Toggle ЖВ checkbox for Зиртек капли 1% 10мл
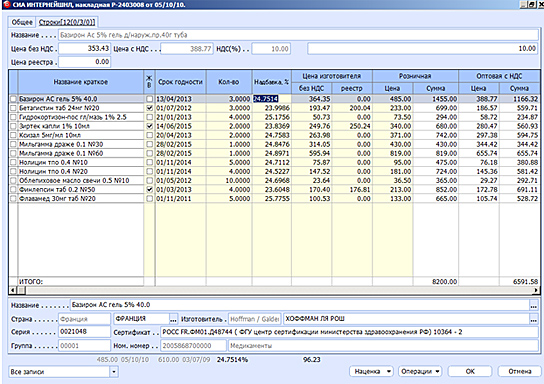 click(x=149, y=126)
